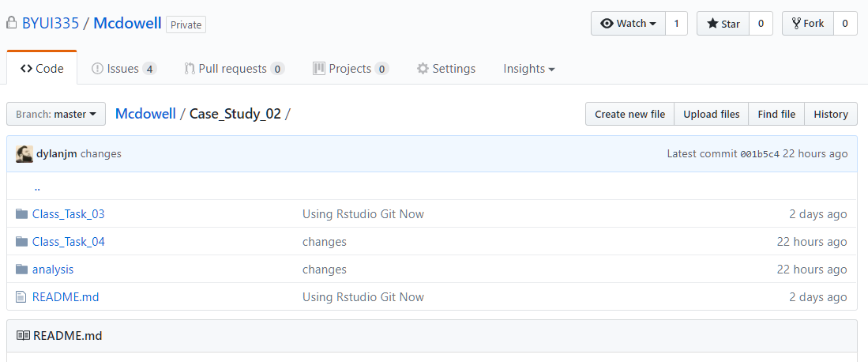Open the repository Settings tab
The width and height of the screenshot is (868, 362).
(x=446, y=69)
